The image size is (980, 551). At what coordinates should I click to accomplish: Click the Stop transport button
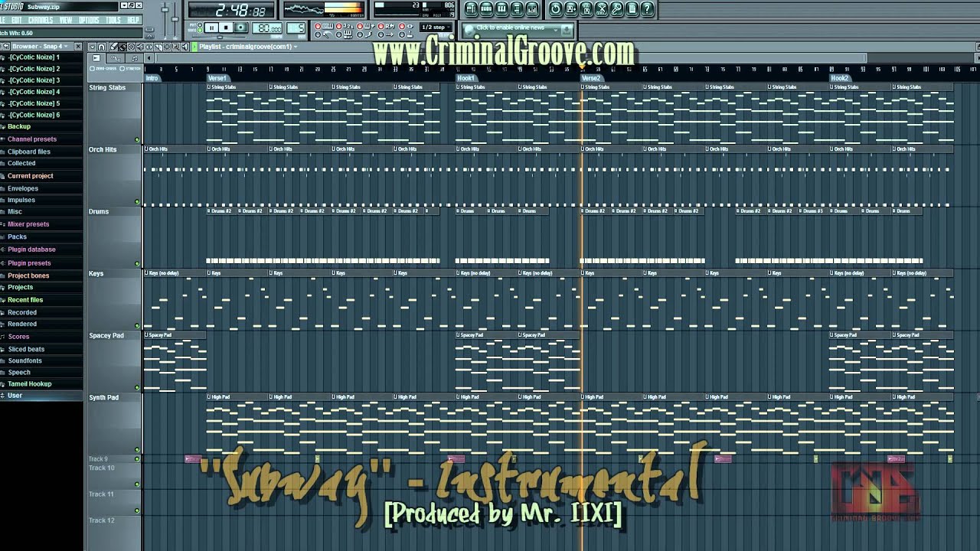(x=226, y=28)
